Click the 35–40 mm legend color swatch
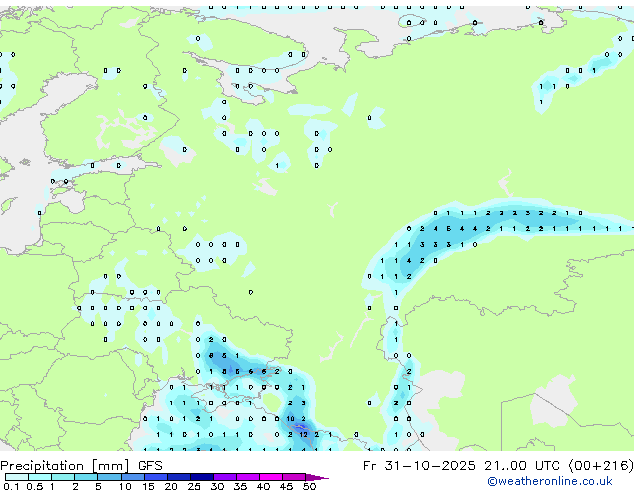634x490 pixels. [x=248, y=477]
